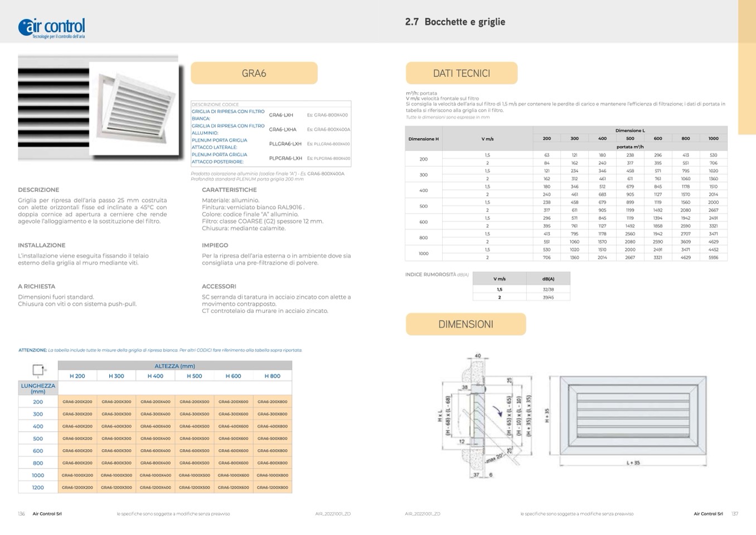756x535 pixels.
Task: Click the white grille product photo
Action: [98, 108]
